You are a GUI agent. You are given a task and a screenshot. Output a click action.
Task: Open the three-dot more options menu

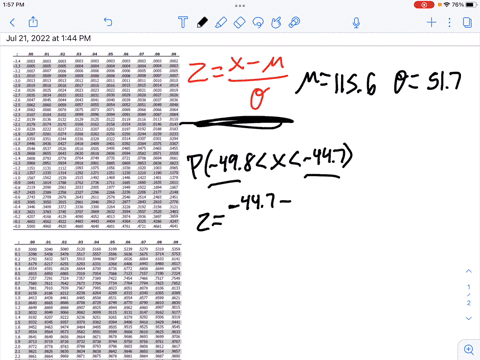pyautogui.click(x=449, y=22)
